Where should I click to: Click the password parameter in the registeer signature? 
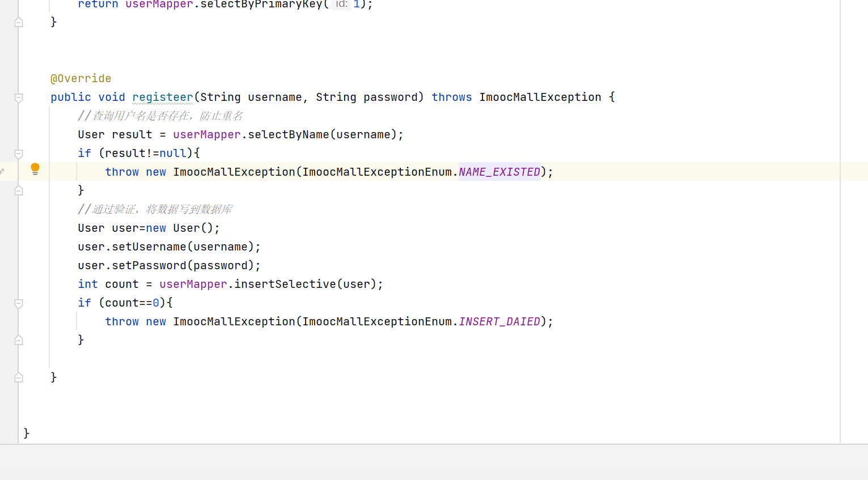point(391,97)
